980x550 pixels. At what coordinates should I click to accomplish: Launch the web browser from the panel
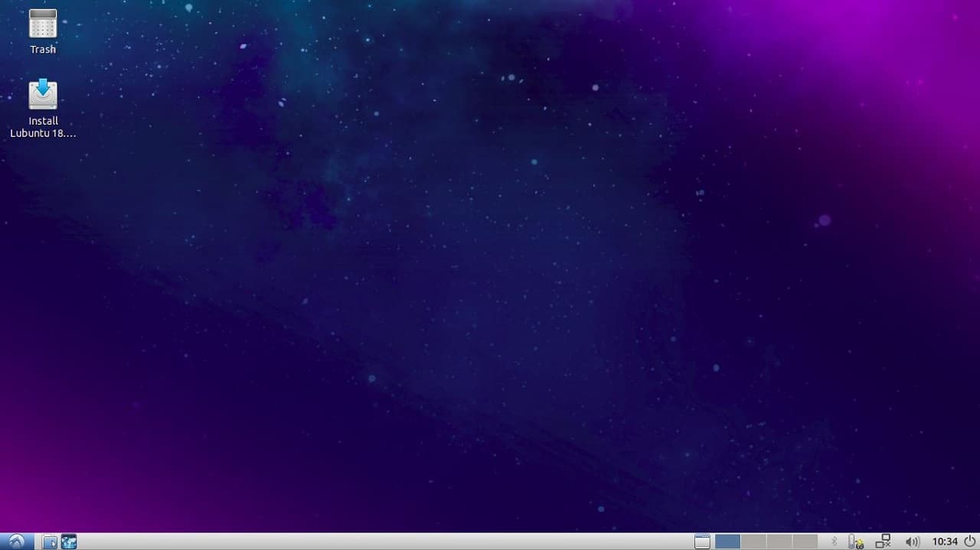(x=69, y=542)
